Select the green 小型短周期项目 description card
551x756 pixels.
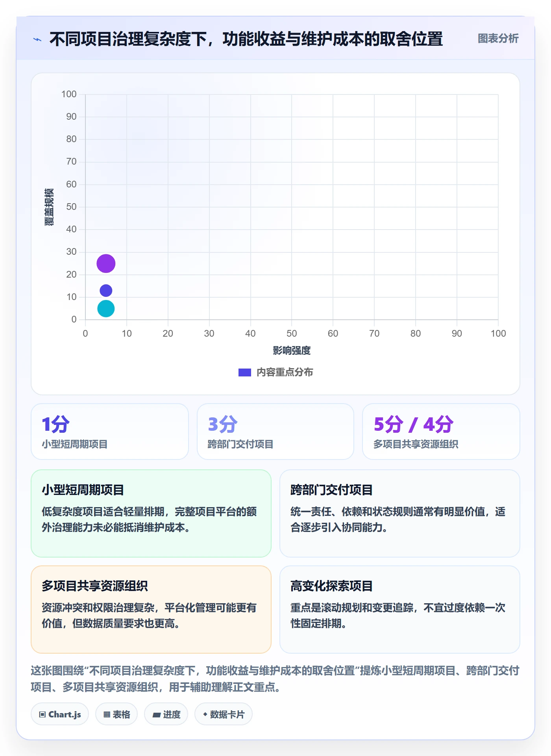coord(151,513)
